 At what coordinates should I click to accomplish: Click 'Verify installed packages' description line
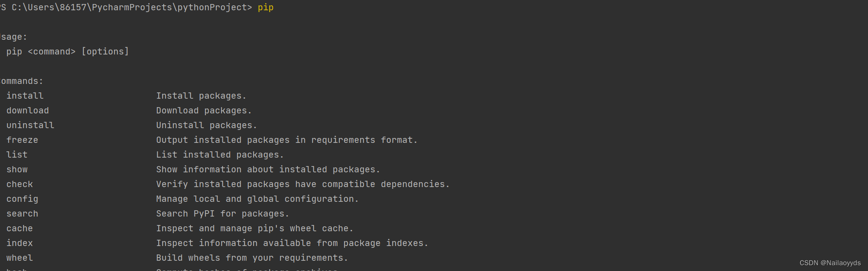303,184
